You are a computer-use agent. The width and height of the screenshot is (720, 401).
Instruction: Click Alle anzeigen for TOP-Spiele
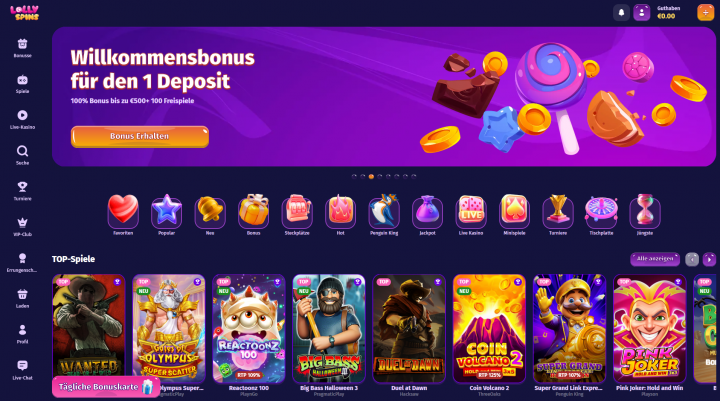(655, 259)
